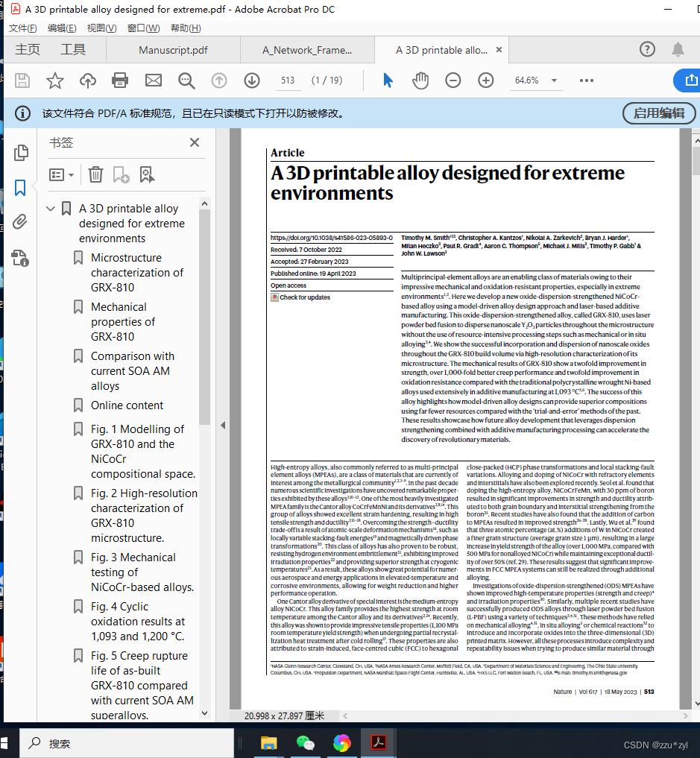Open the colorful browser taskbar icon
Screen dimensions: 700x758
point(341,743)
